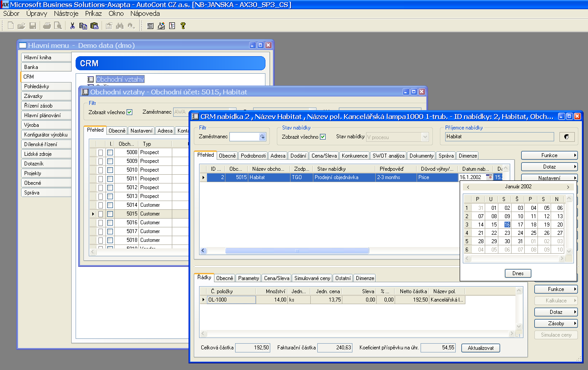Open Hlavní kniha in the main menu

[46, 57]
